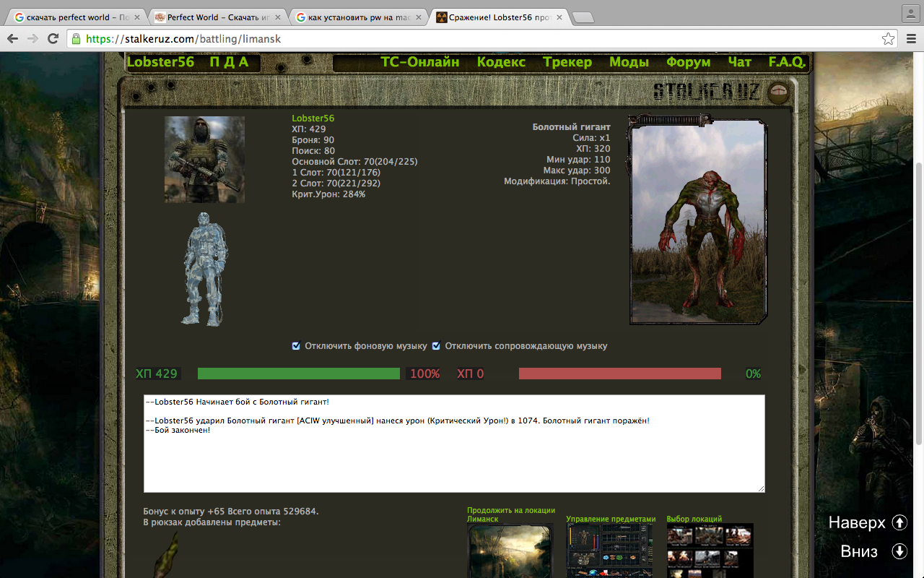
Task: Toggle 'Отключить фоновую музыку' checkbox
Action: point(296,346)
